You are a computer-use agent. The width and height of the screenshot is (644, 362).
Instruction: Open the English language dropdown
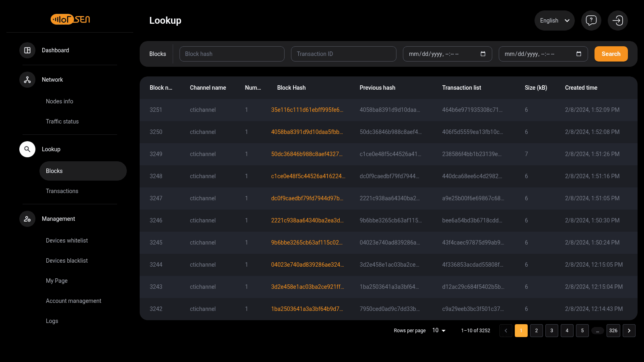[555, 21]
